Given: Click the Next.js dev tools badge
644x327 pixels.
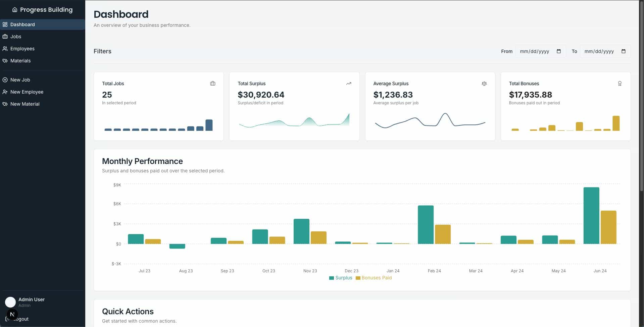Looking at the screenshot, I should pyautogui.click(x=12, y=314).
